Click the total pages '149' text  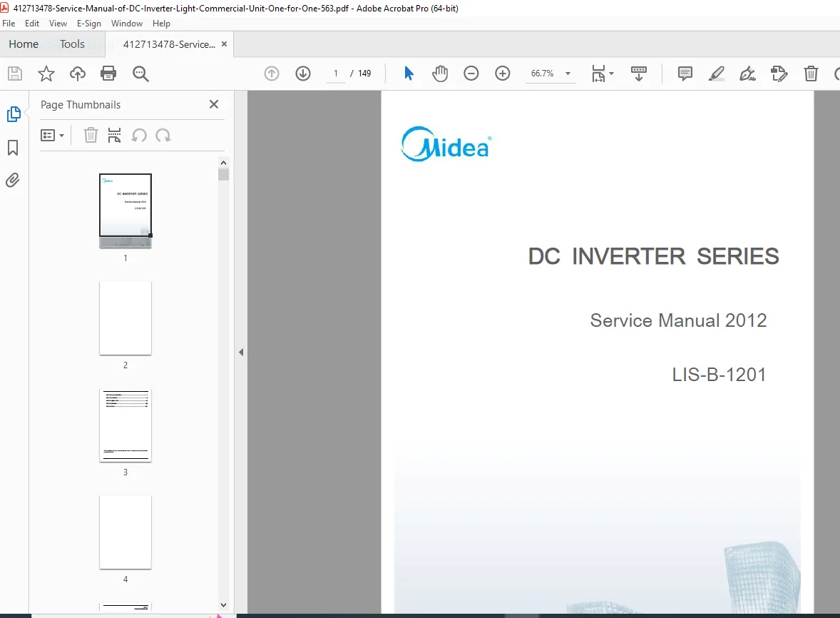coord(364,74)
